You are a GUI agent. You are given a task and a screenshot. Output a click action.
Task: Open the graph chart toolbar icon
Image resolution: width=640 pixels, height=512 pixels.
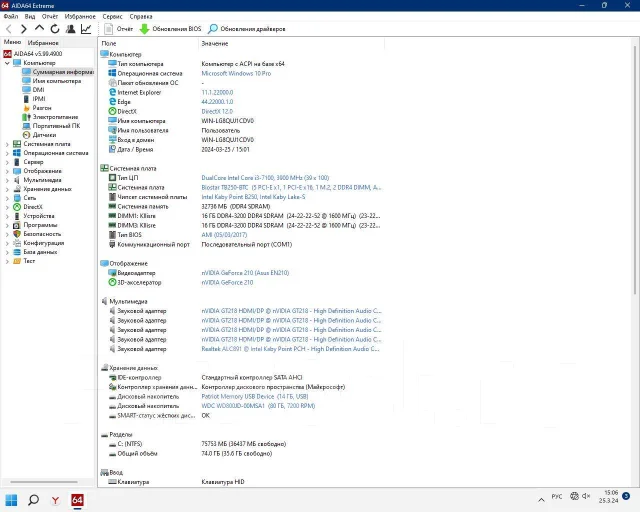tap(86, 29)
